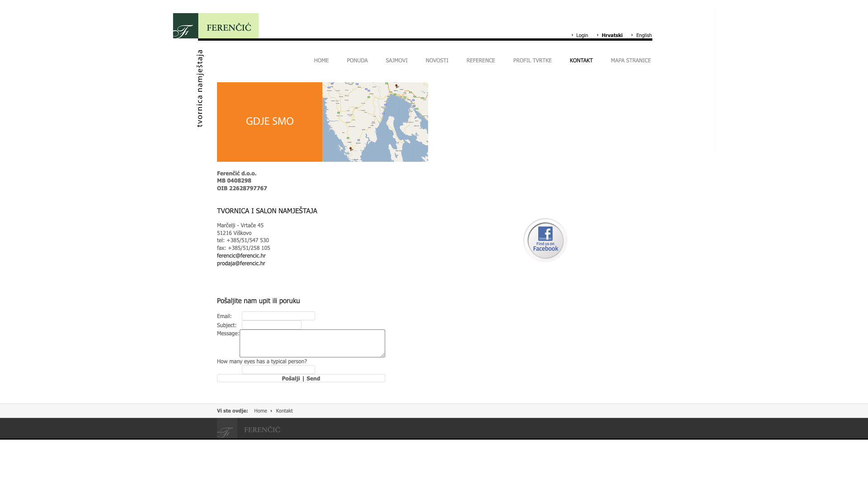
Task: Click the orange GDJE SMO banner
Action: (269, 122)
